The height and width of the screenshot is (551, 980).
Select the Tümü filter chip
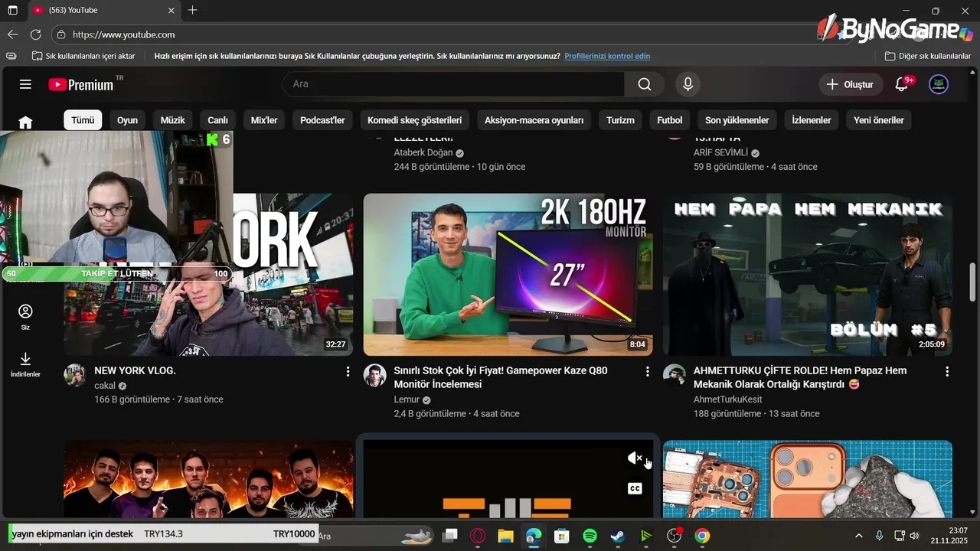pos(83,120)
